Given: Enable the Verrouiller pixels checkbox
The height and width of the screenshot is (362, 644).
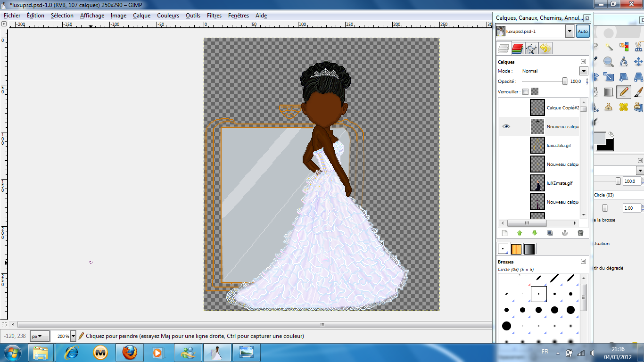Looking at the screenshot, I should (525, 91).
